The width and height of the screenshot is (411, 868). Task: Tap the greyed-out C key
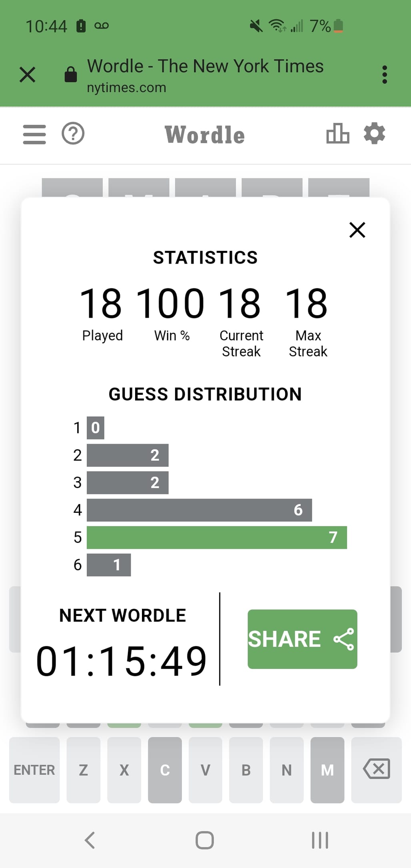coord(165,770)
